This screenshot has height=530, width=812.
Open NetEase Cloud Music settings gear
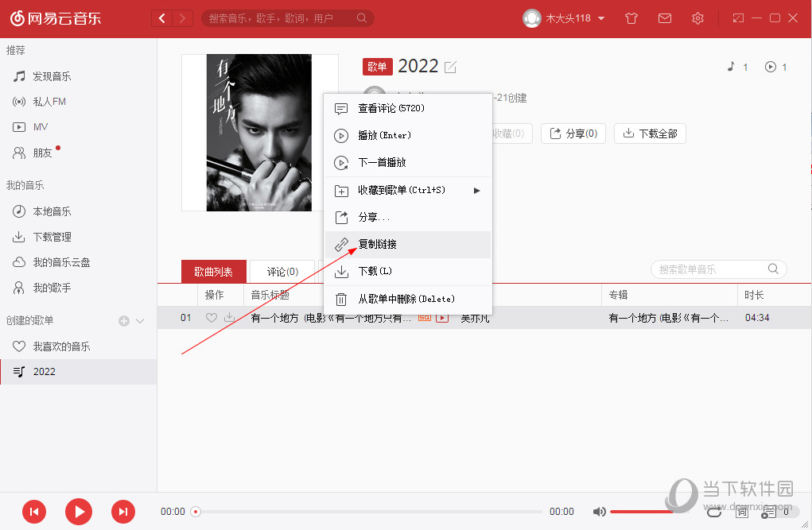[x=697, y=17]
